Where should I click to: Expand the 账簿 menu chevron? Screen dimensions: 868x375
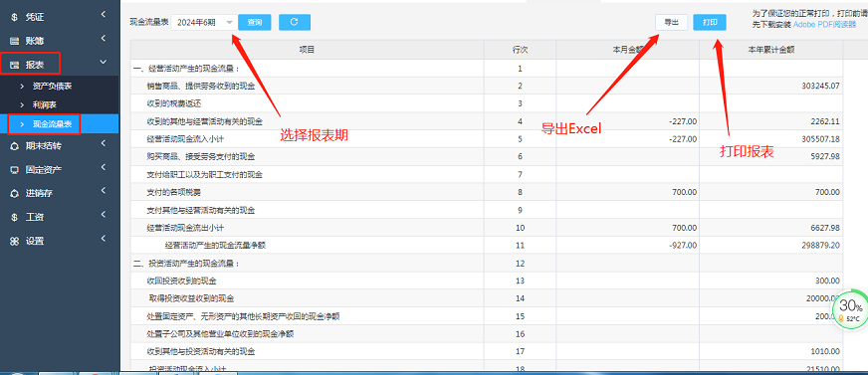pyautogui.click(x=103, y=39)
